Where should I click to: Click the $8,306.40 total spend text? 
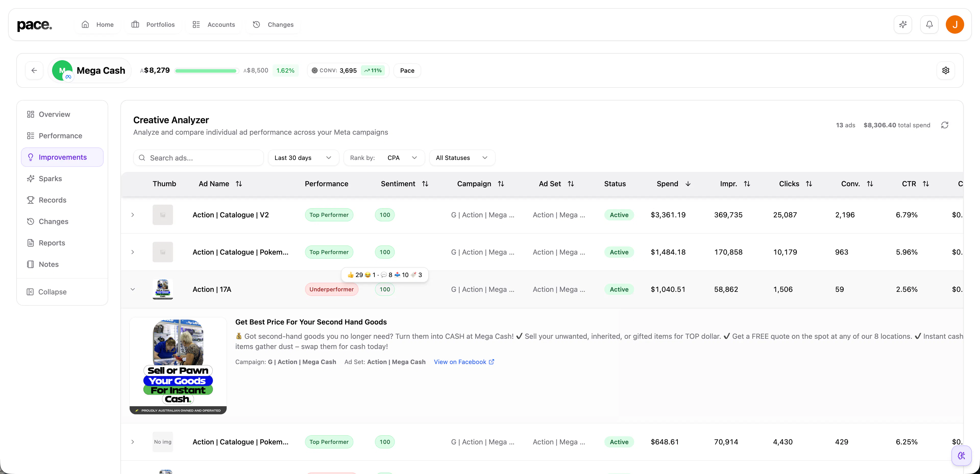coord(897,125)
